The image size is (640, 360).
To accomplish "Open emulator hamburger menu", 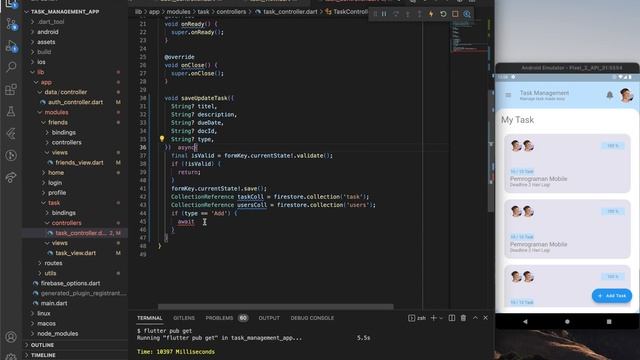I will (x=508, y=95).
